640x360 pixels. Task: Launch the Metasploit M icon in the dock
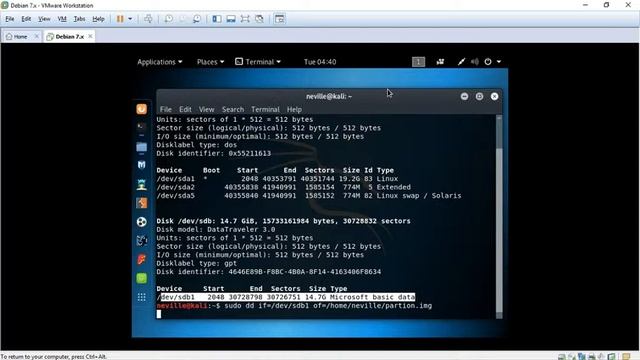click(x=142, y=165)
